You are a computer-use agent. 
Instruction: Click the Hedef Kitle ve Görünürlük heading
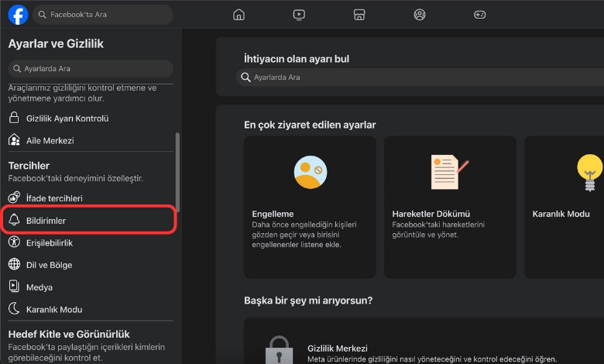[69, 334]
